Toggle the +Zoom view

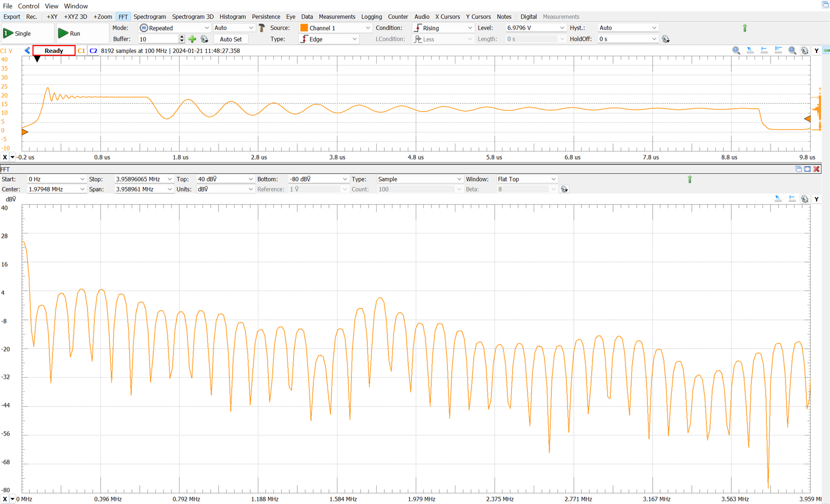(103, 17)
